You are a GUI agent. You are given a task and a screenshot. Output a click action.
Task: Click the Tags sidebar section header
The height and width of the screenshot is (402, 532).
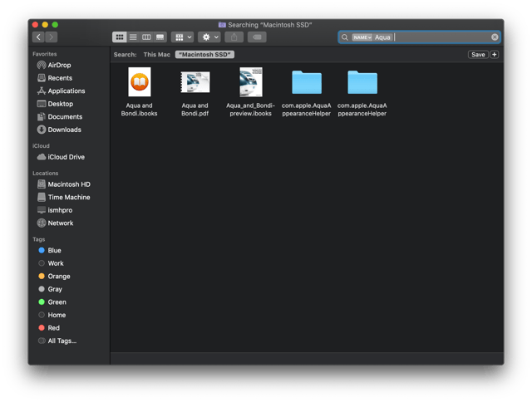coord(39,239)
